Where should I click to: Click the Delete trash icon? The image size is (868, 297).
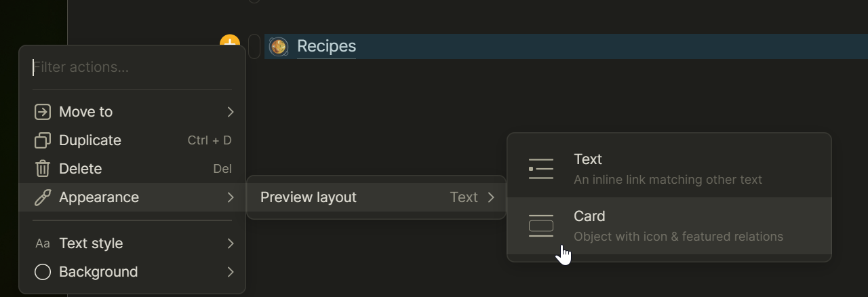42,169
